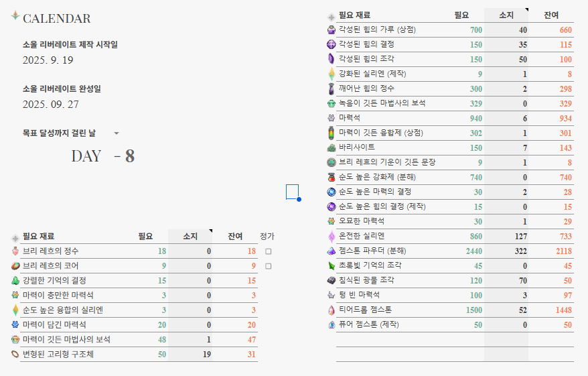This screenshot has width=588, height=376.
Task: Click the 소지 header in the upper materials table
Action: pos(506,15)
